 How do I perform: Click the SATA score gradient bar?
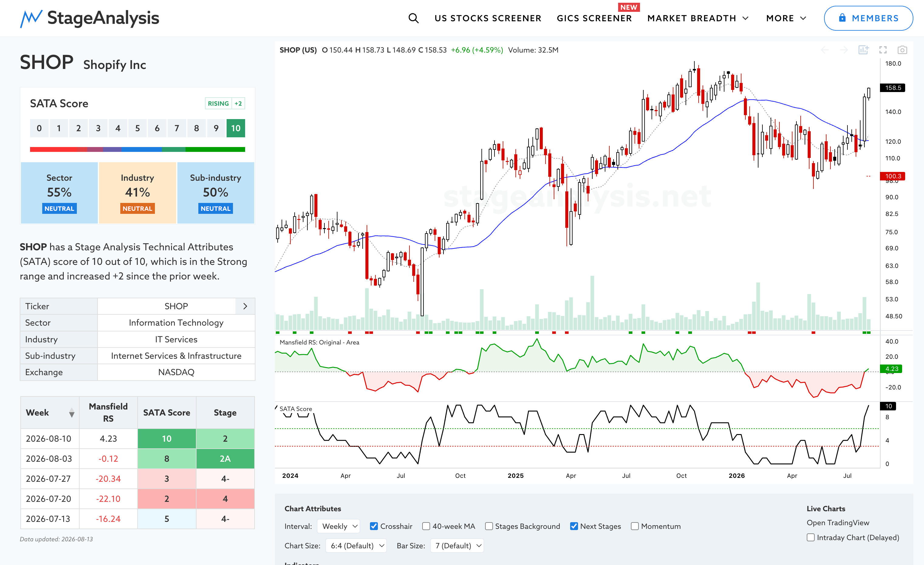(x=137, y=149)
